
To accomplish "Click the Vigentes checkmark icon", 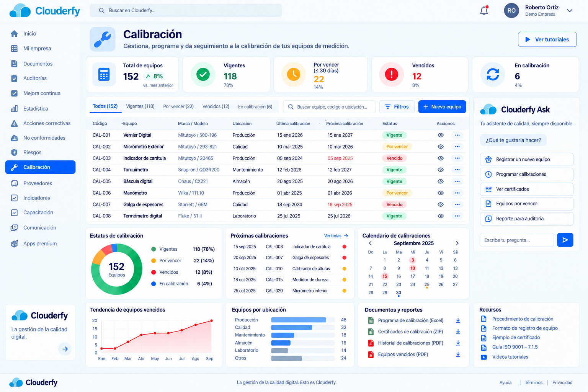I will (203, 74).
